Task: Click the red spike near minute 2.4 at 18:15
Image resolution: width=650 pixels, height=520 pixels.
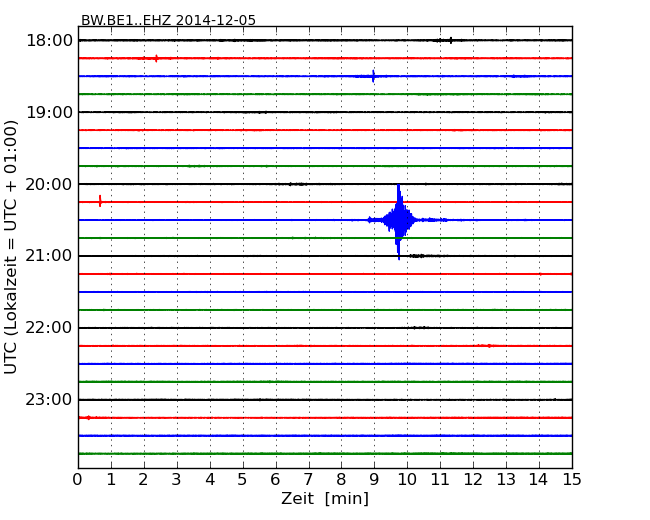Action: [x=156, y=58]
